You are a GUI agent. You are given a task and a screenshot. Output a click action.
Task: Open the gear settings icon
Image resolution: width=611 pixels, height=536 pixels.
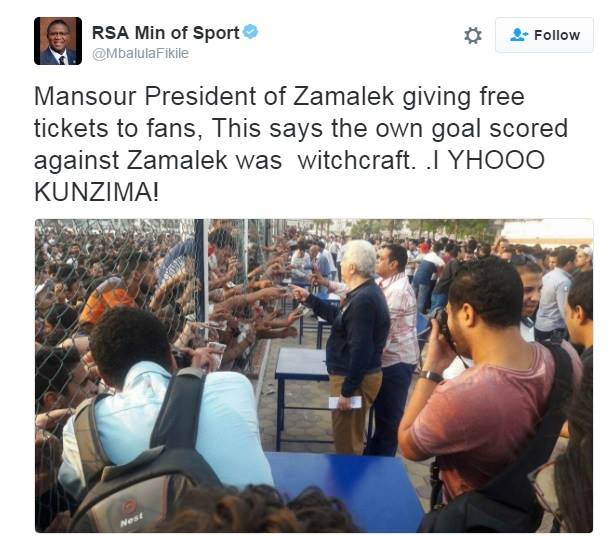pos(473,35)
